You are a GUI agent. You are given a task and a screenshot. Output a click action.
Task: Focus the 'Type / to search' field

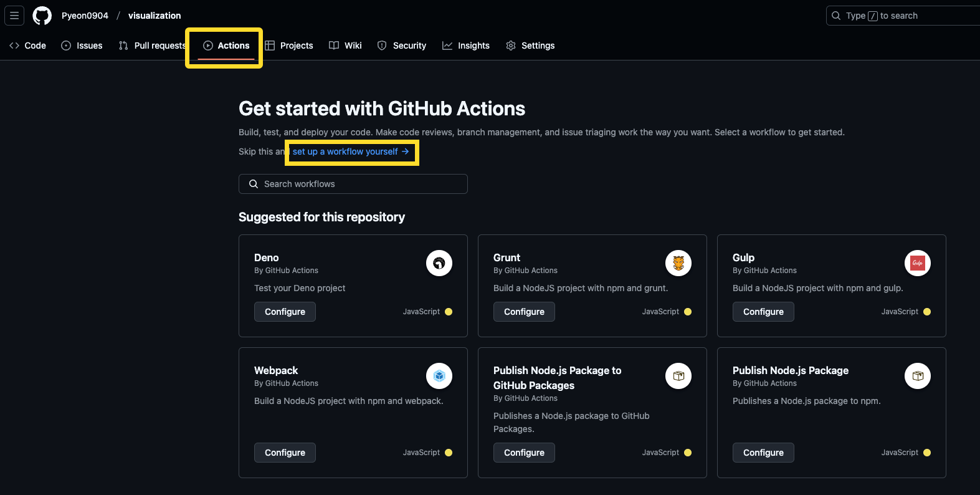click(903, 16)
